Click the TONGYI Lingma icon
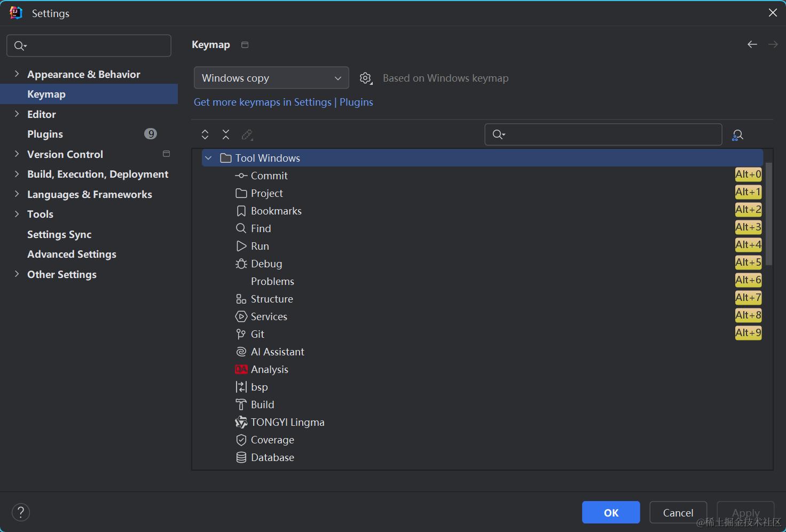The image size is (786, 532). (241, 423)
